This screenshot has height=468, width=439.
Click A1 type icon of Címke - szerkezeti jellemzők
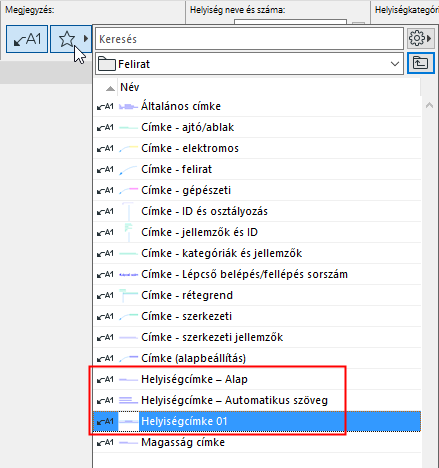105,337
